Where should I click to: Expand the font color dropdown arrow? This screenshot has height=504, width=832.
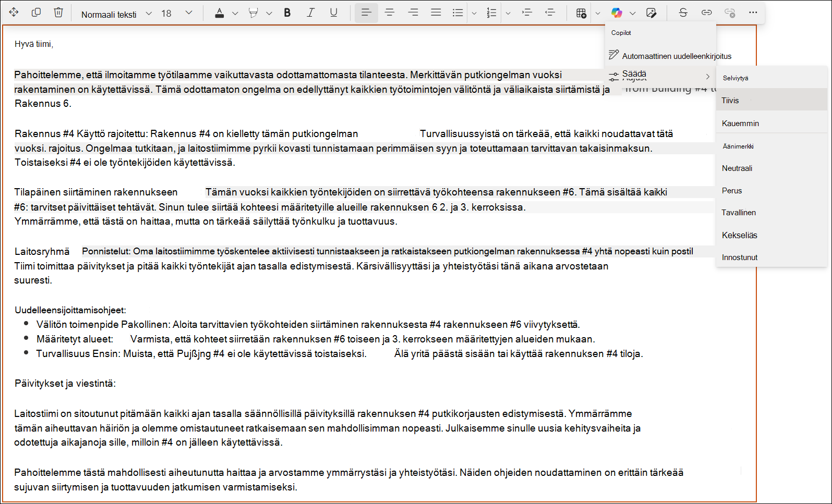[235, 14]
